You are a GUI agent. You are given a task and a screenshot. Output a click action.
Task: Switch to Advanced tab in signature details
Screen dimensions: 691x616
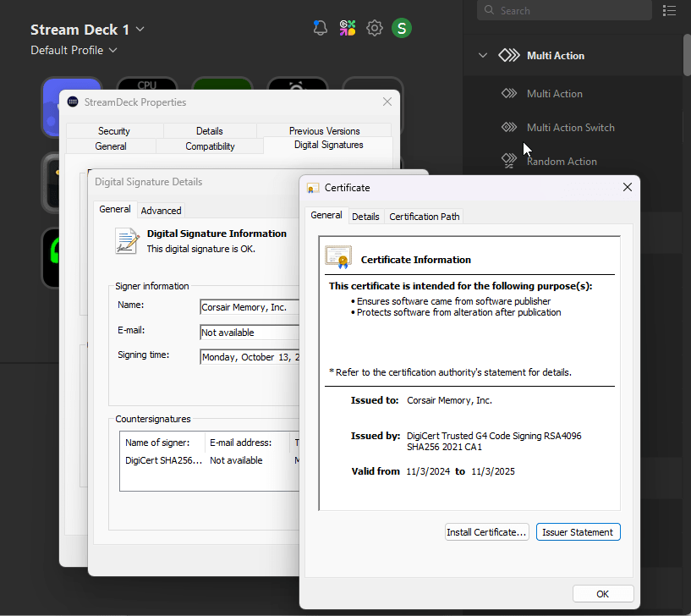click(x=161, y=211)
